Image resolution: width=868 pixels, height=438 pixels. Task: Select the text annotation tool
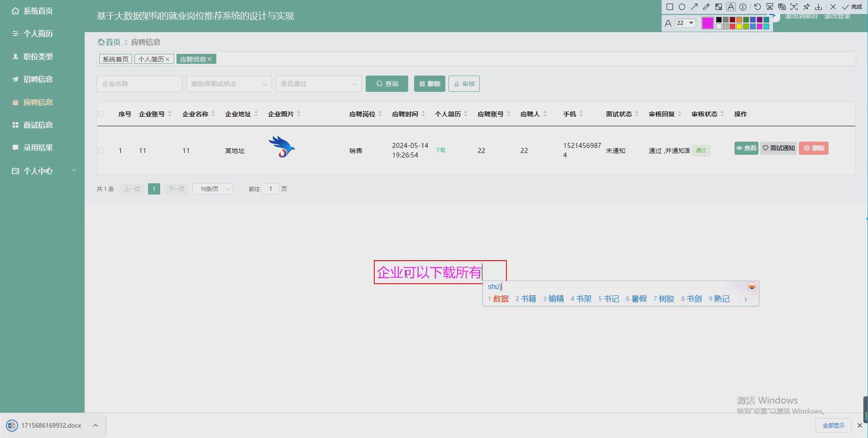(731, 7)
